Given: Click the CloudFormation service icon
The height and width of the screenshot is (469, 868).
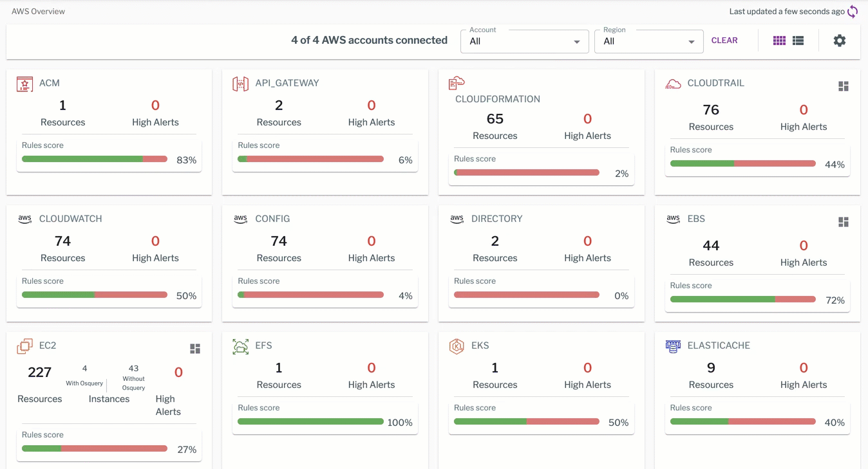Looking at the screenshot, I should [x=457, y=82].
